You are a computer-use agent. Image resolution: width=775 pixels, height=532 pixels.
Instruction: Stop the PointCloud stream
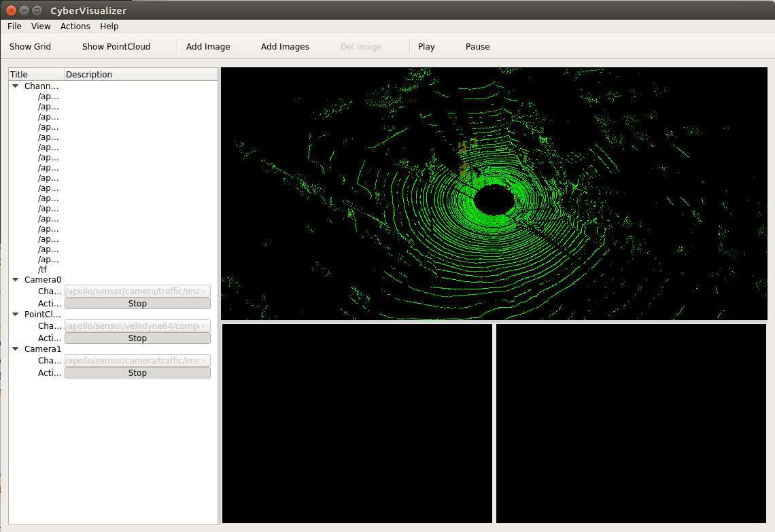137,338
